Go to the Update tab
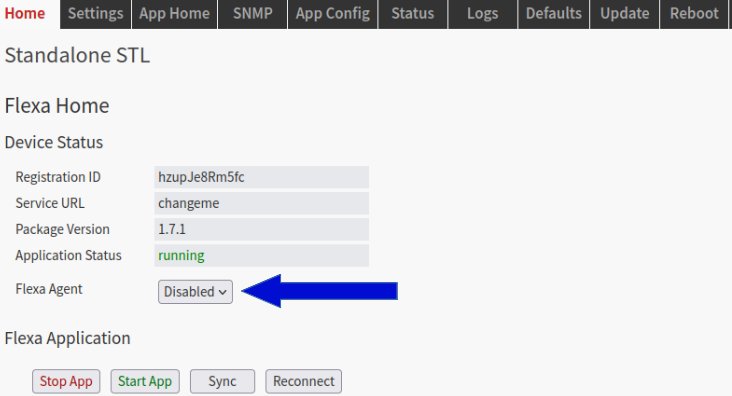The height and width of the screenshot is (396, 732). 625,14
